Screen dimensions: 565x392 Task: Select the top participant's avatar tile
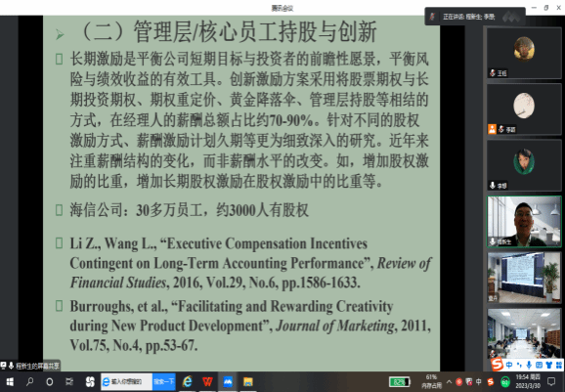pyautogui.click(x=524, y=53)
